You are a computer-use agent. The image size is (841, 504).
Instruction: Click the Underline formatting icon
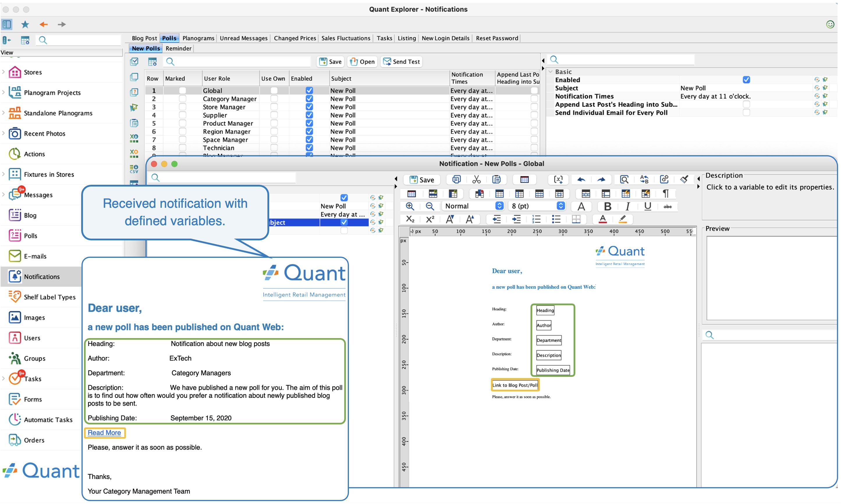(647, 206)
